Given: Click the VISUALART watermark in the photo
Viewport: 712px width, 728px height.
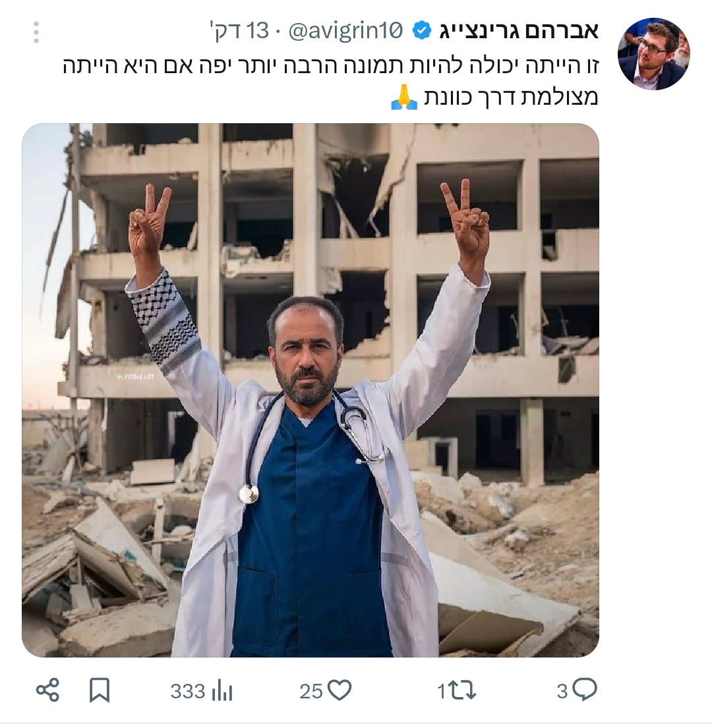Looking at the screenshot, I should tap(135, 377).
